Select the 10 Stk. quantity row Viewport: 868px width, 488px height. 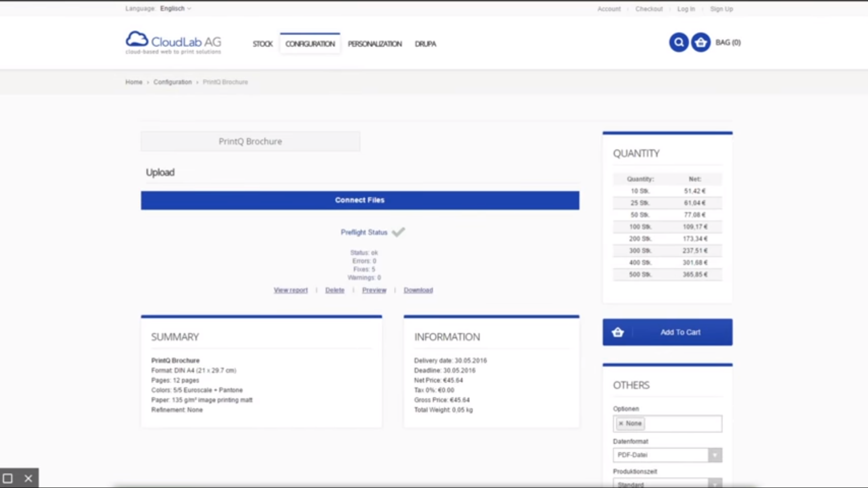click(667, 191)
